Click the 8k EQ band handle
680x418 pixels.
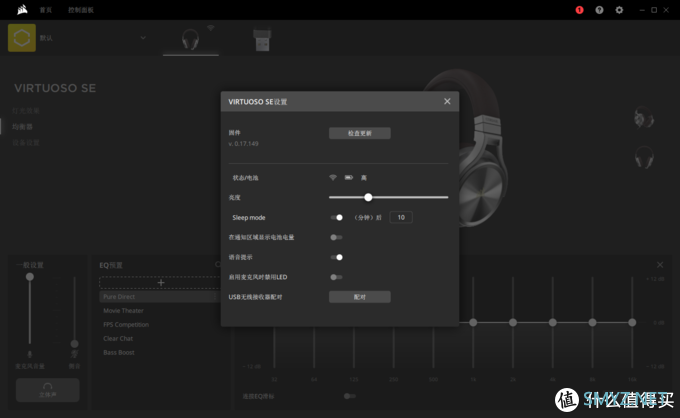[x=592, y=323]
